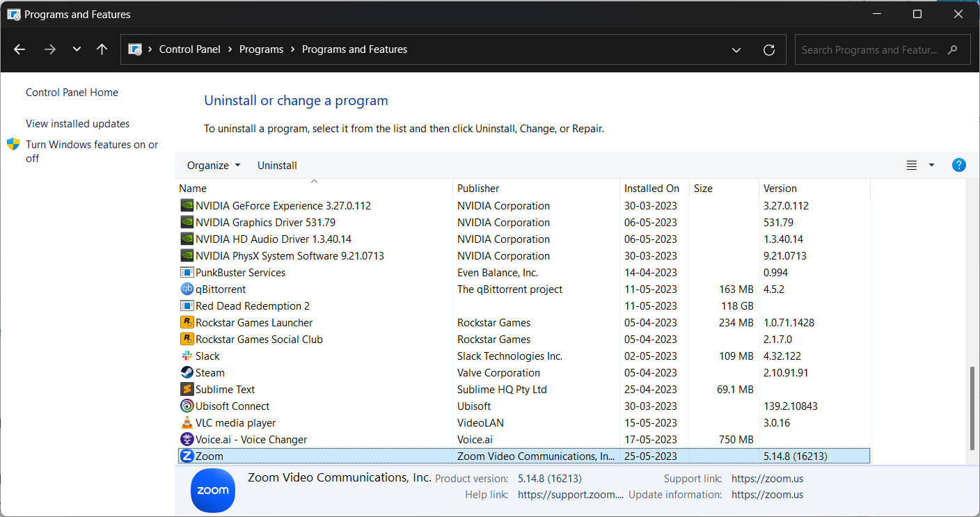This screenshot has width=980, height=517.
Task: Click the search magnifier icon
Action: [953, 50]
